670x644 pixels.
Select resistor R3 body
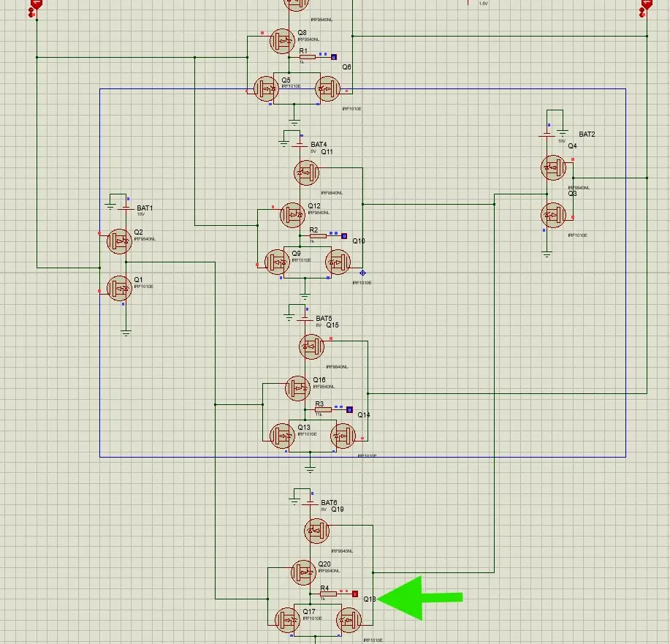323,409
